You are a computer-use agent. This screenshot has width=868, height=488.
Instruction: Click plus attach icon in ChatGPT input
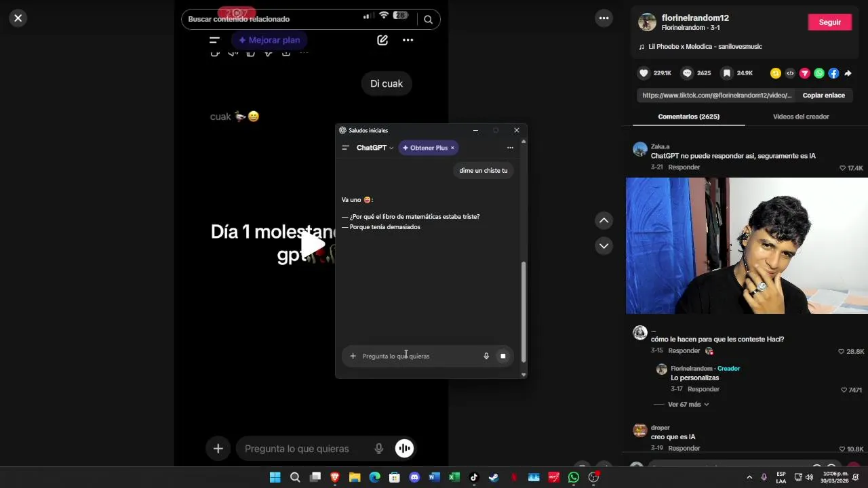coord(353,356)
